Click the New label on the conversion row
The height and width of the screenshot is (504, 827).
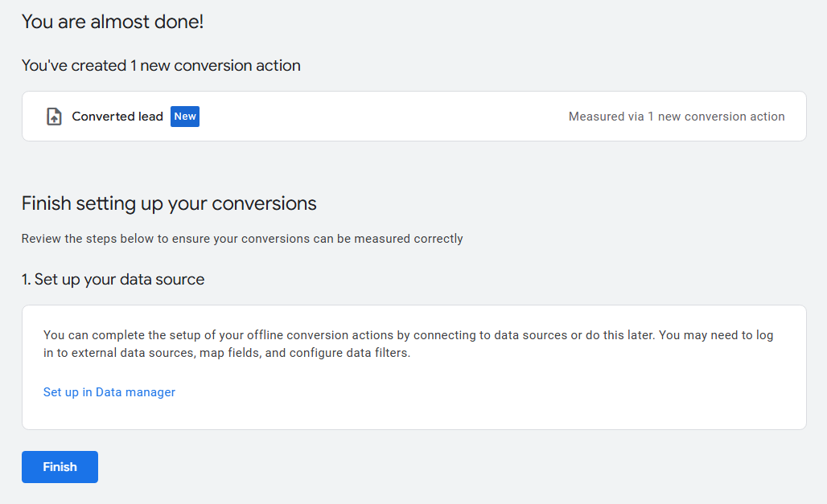[x=184, y=116]
